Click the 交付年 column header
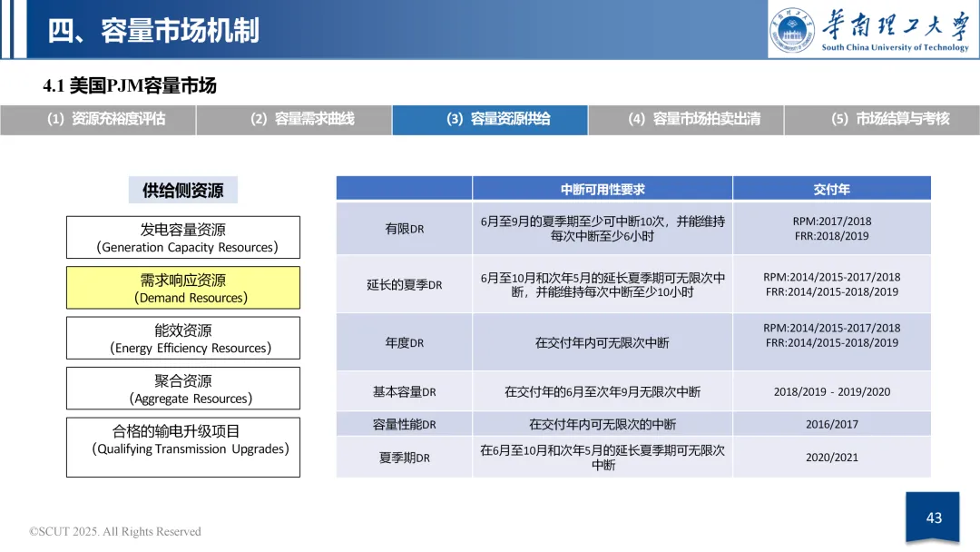 pos(832,189)
